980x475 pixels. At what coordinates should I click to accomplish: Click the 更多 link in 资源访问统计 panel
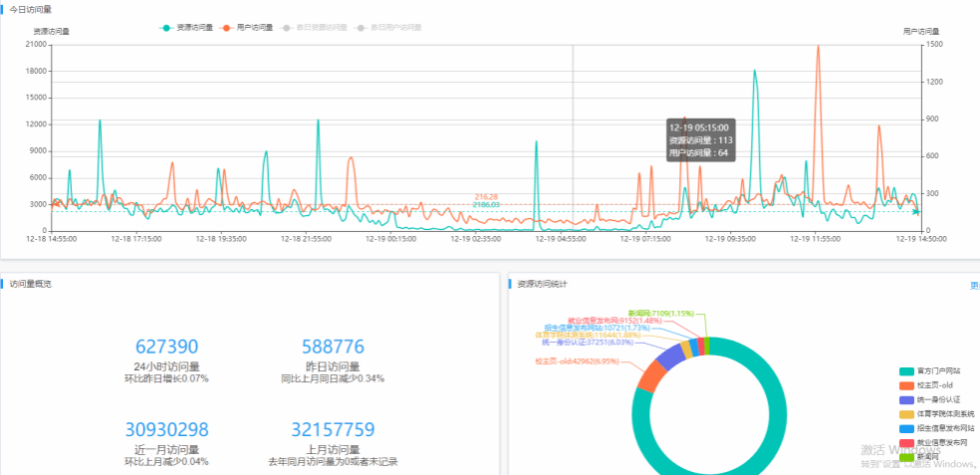coord(974,285)
